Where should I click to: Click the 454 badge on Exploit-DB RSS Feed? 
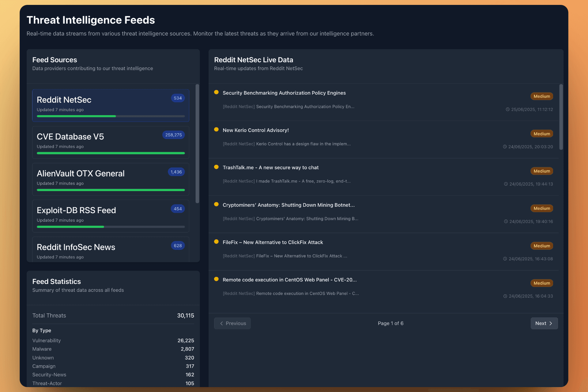click(177, 209)
